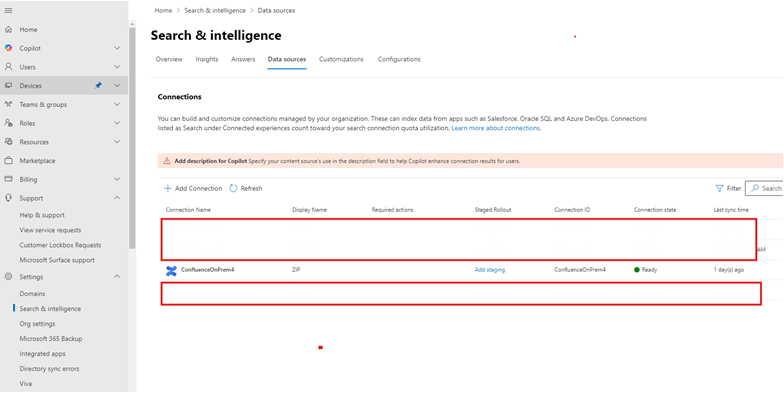Click the Copilot icon in sidebar
The image size is (784, 393).
(x=8, y=48)
